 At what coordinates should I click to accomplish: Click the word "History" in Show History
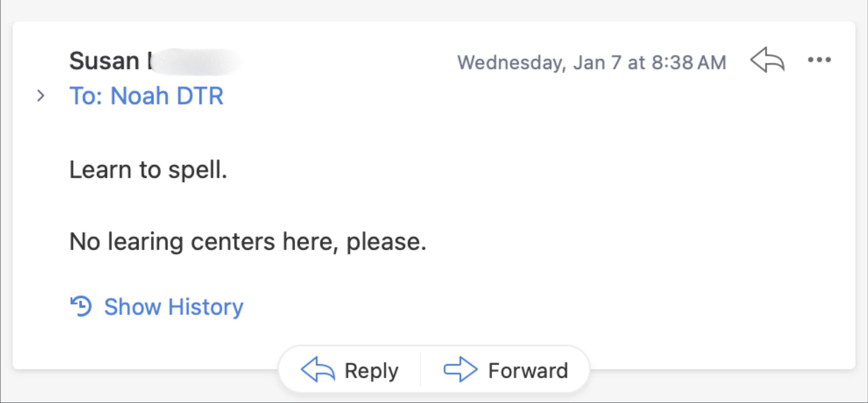point(206,307)
